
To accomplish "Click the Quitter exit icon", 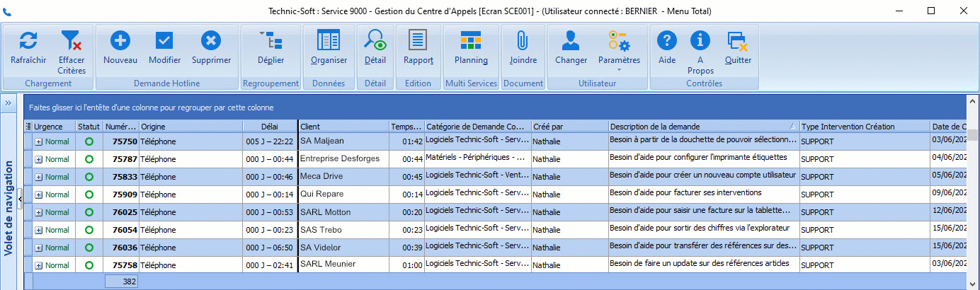I will click(738, 40).
